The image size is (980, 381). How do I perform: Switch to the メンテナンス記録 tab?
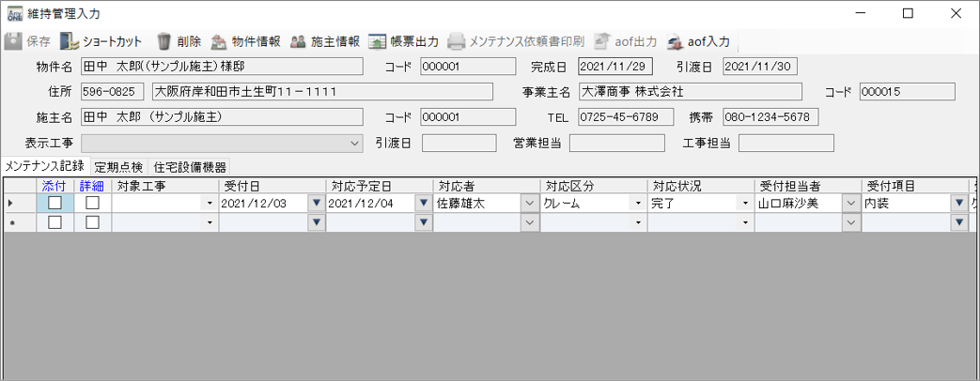(x=44, y=166)
